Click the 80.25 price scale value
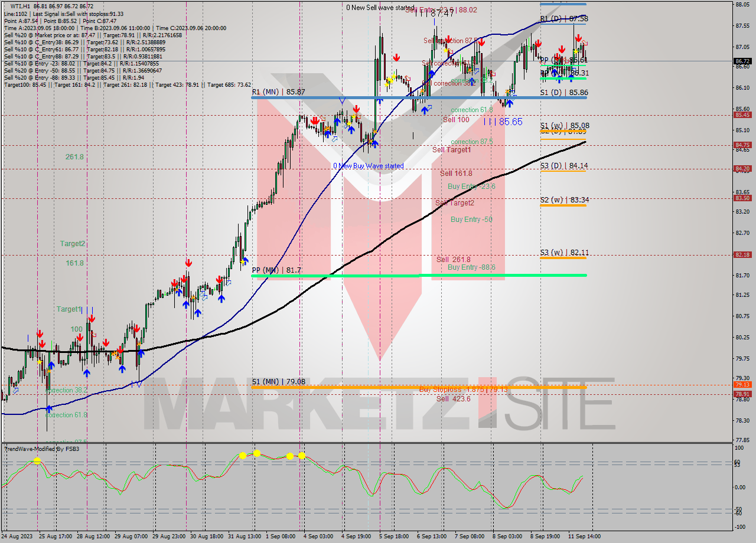Image resolution: width=756 pixels, height=543 pixels. click(743, 338)
